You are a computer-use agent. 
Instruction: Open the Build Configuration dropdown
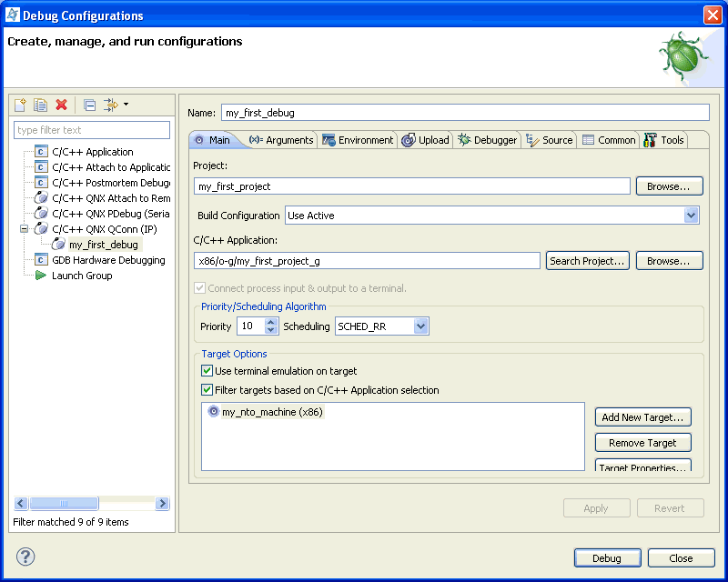click(x=690, y=216)
